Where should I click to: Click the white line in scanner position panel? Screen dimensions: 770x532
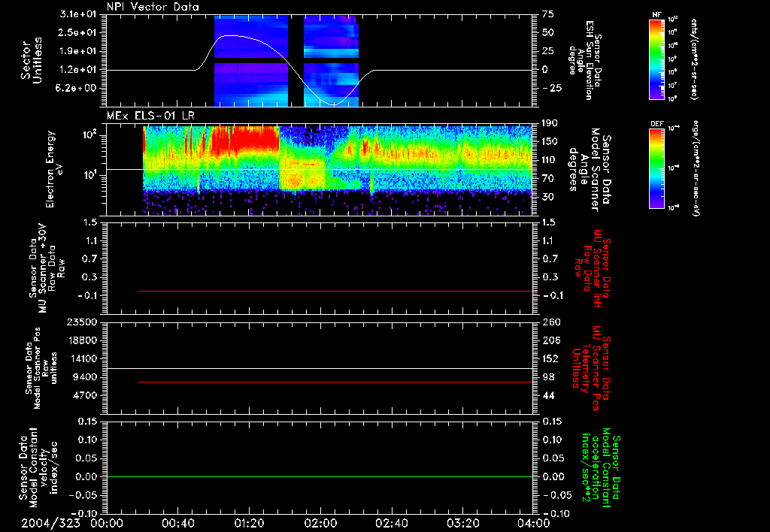(320, 368)
